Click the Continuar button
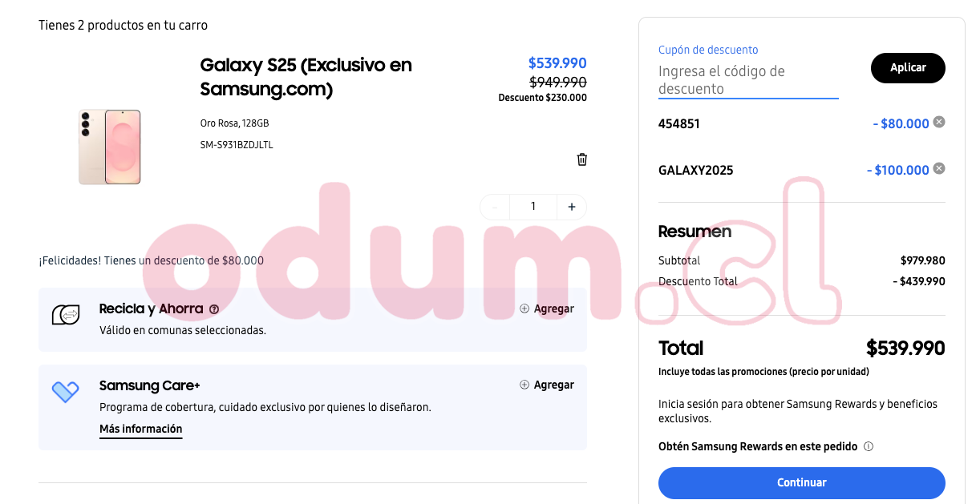980x504 pixels. (802, 482)
